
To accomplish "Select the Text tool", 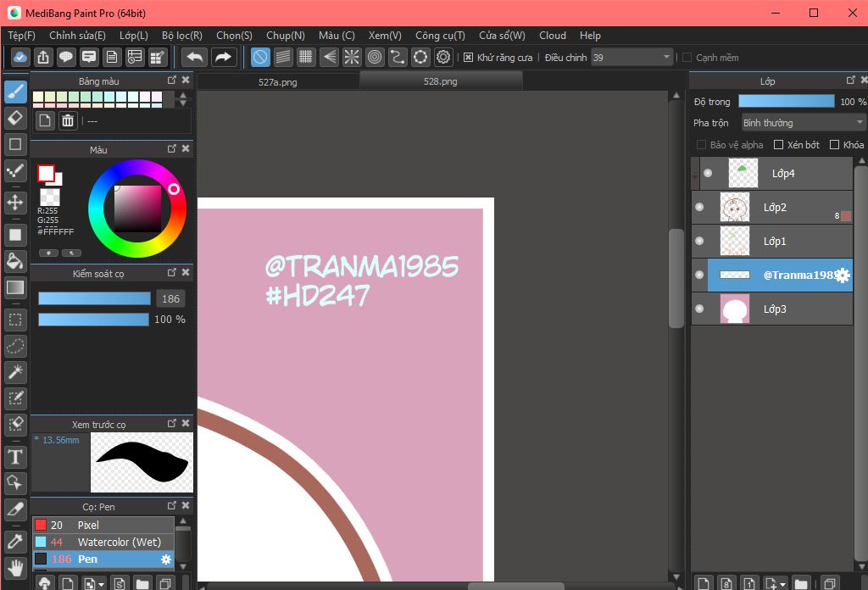I will coord(15,457).
